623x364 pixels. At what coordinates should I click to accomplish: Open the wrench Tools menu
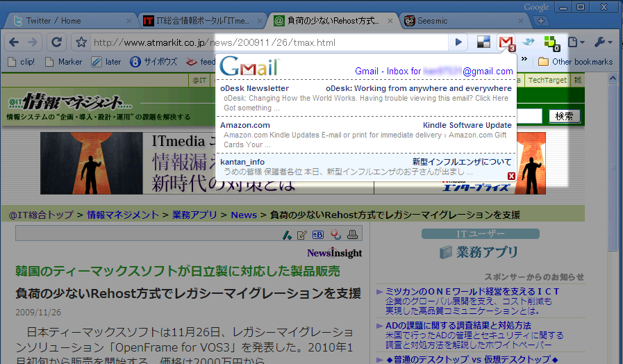[x=603, y=42]
